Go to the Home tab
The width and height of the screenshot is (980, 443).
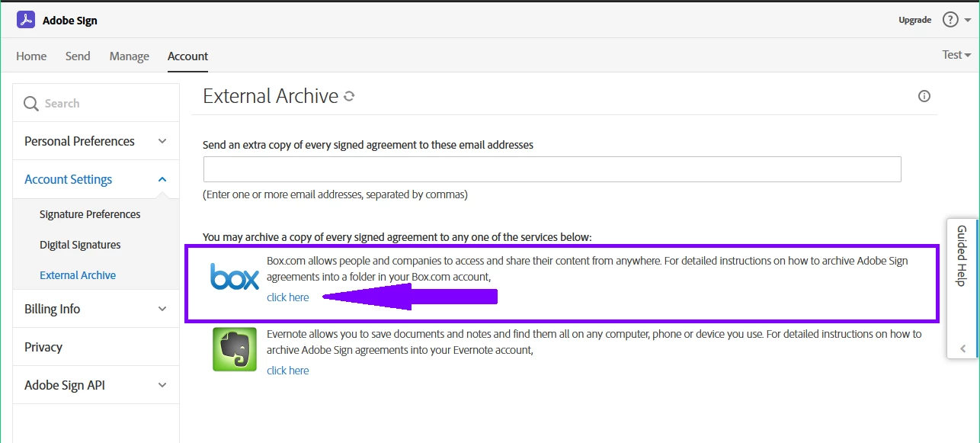coord(31,56)
